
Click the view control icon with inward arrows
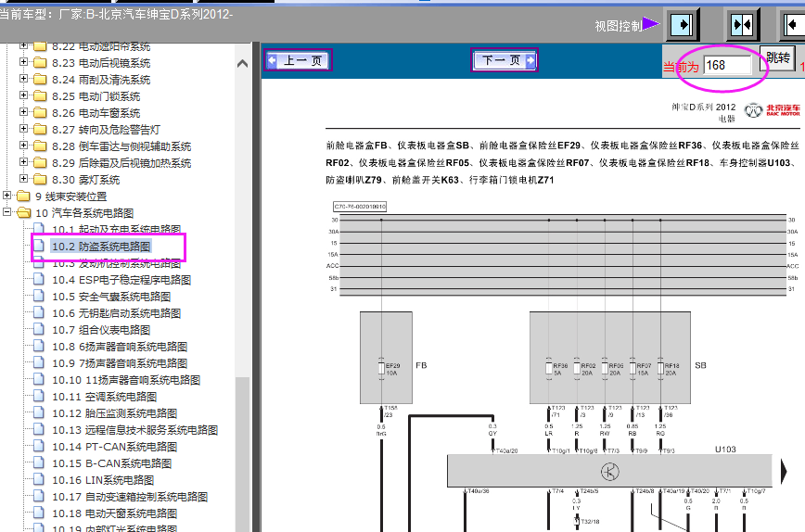point(742,25)
